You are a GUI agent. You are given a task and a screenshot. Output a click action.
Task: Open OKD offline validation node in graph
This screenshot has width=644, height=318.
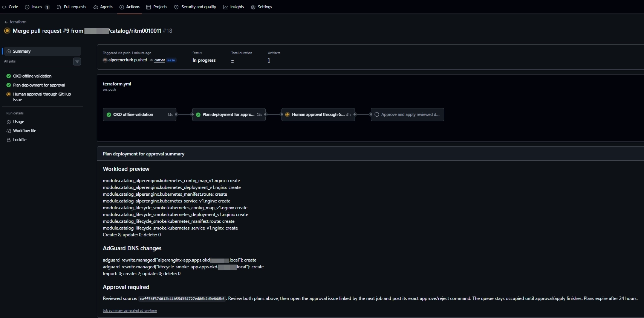tap(139, 114)
